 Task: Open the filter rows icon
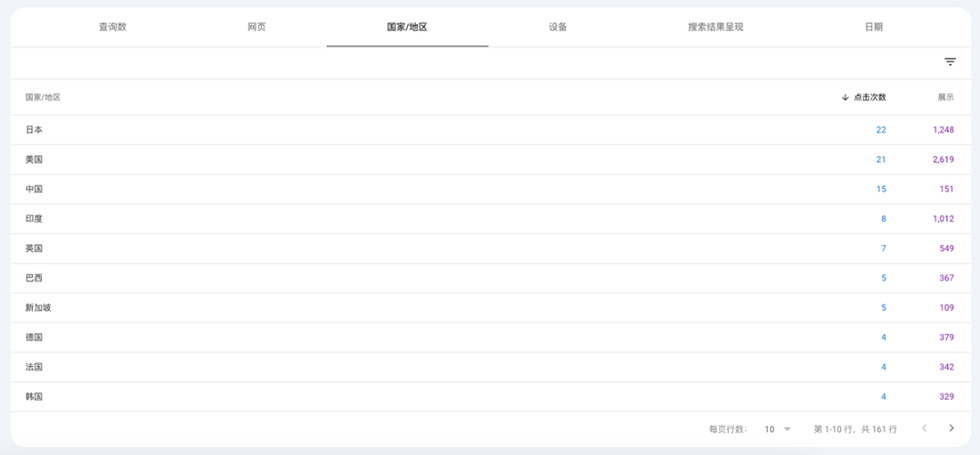pos(950,62)
